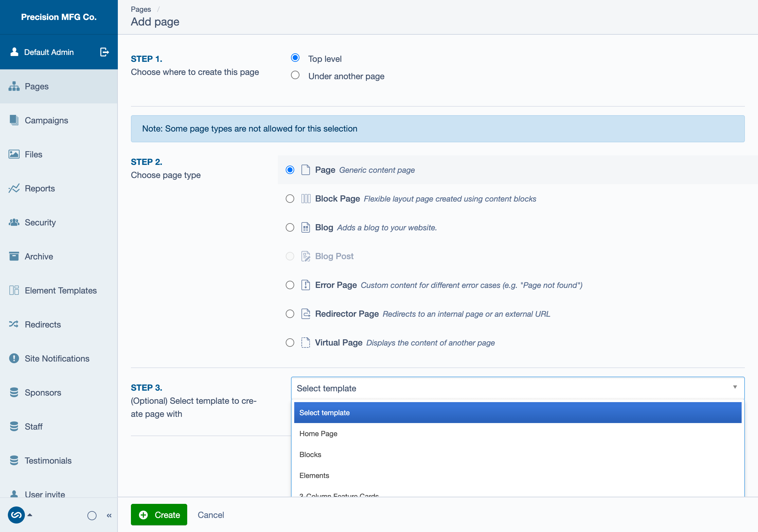Viewport: 758px width, 532px height.
Task: Click the plus icon on Create button
Action: pos(143,515)
